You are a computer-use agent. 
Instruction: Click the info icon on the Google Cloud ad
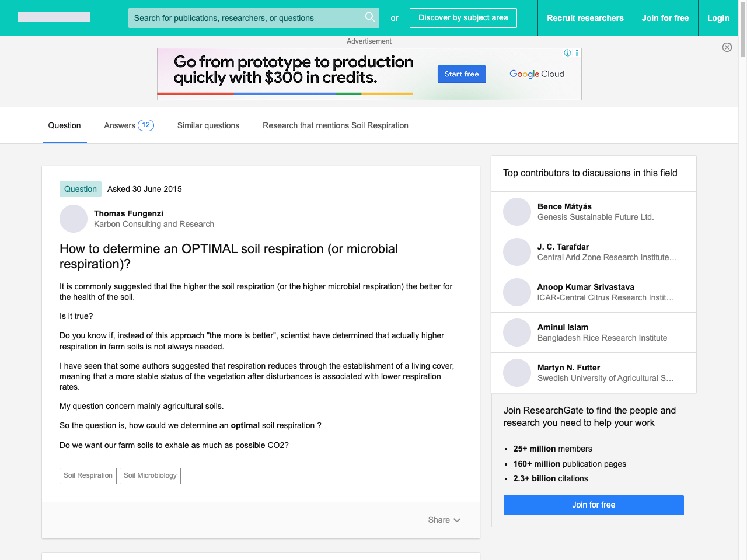(567, 52)
